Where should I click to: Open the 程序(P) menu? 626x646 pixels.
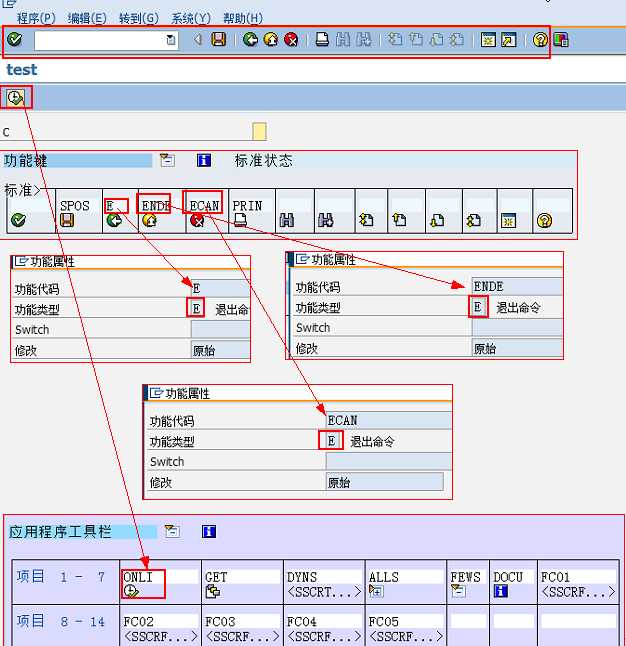(x=36, y=18)
